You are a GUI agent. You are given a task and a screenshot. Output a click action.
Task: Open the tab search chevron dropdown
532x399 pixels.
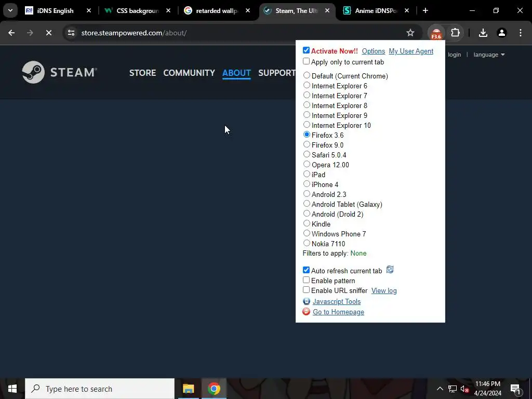[x=10, y=10]
